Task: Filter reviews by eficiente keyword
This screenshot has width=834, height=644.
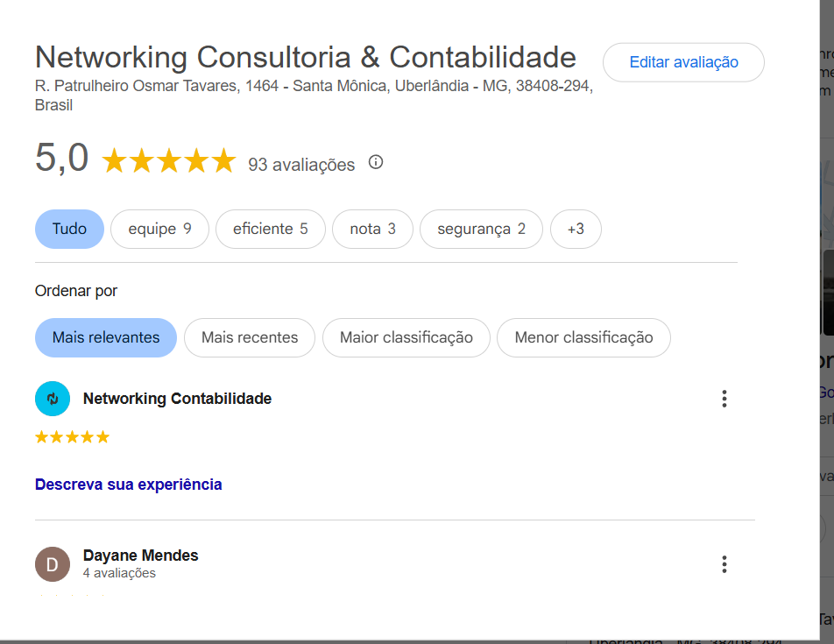Action: 270,230
